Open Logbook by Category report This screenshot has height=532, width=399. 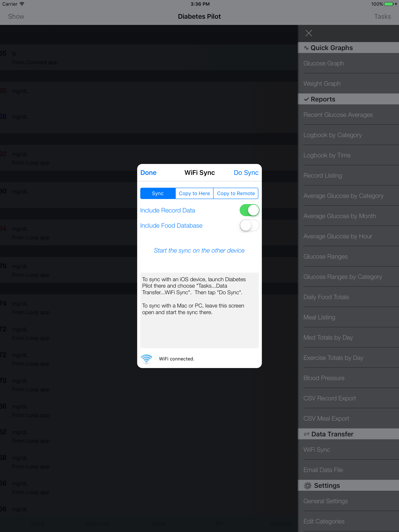[348, 135]
